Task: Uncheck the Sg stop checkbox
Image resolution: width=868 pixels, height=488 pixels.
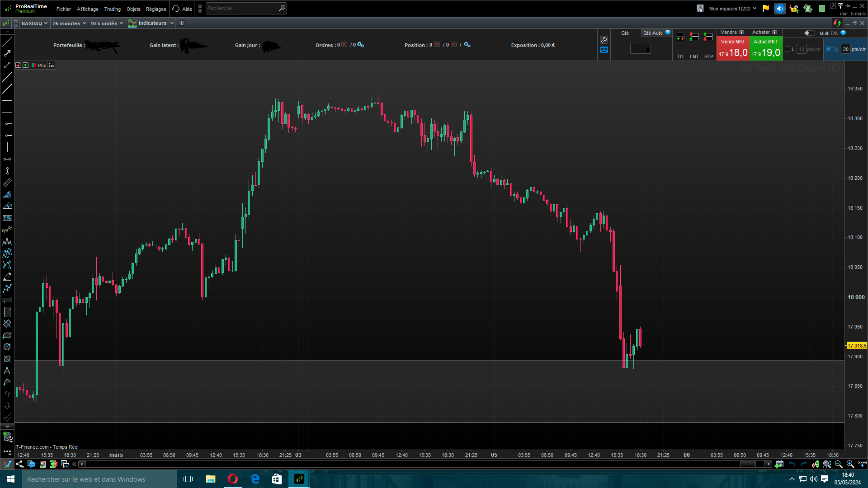Action: coord(829,49)
